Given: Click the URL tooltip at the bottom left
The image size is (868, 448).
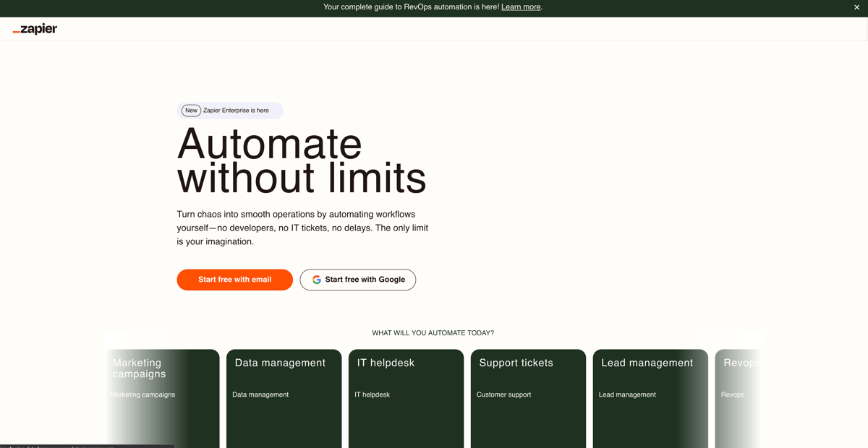Looking at the screenshot, I should (87, 446).
